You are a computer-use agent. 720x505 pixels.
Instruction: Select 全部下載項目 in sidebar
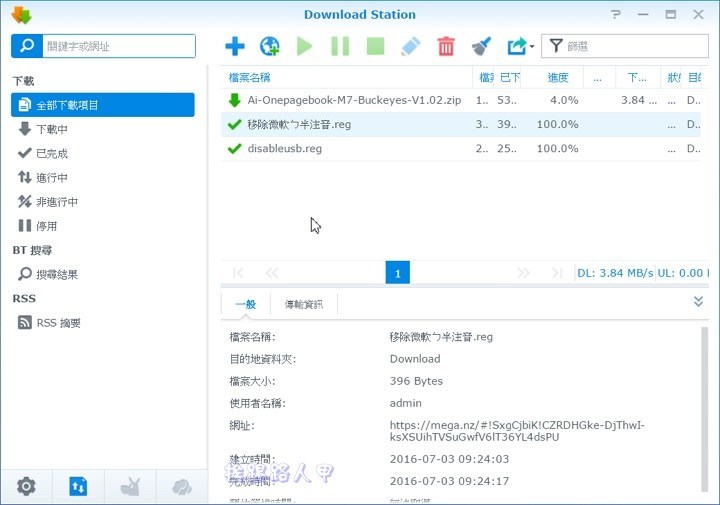coord(103,105)
